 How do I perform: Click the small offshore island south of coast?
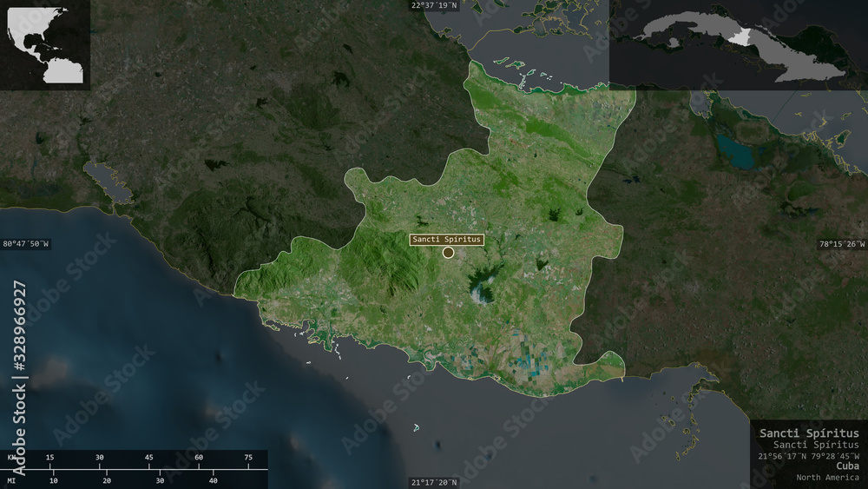click(416, 427)
